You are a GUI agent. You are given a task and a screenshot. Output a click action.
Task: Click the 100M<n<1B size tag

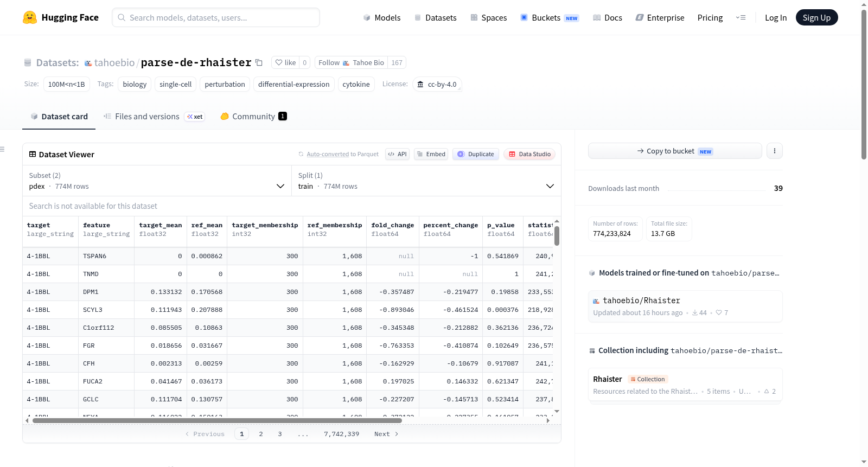point(67,85)
